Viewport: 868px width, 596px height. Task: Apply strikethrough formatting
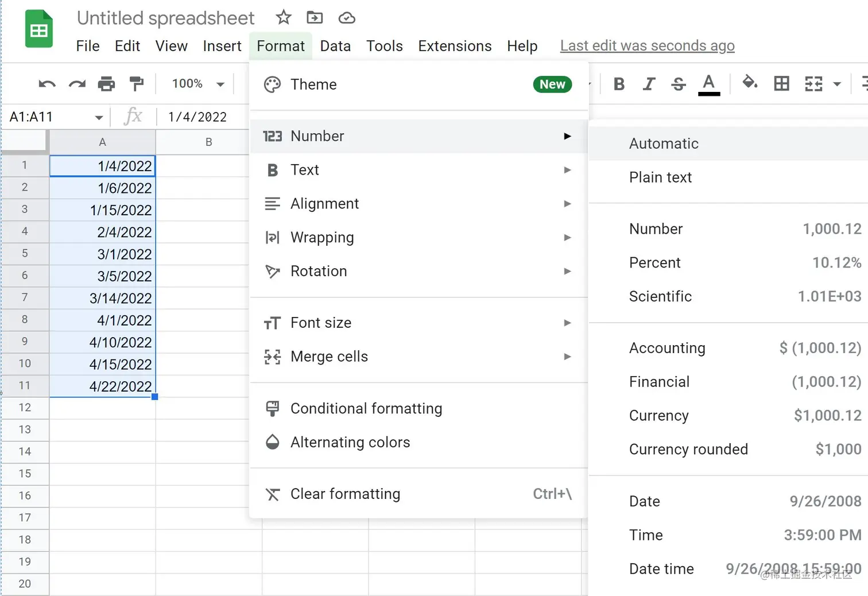coord(678,84)
